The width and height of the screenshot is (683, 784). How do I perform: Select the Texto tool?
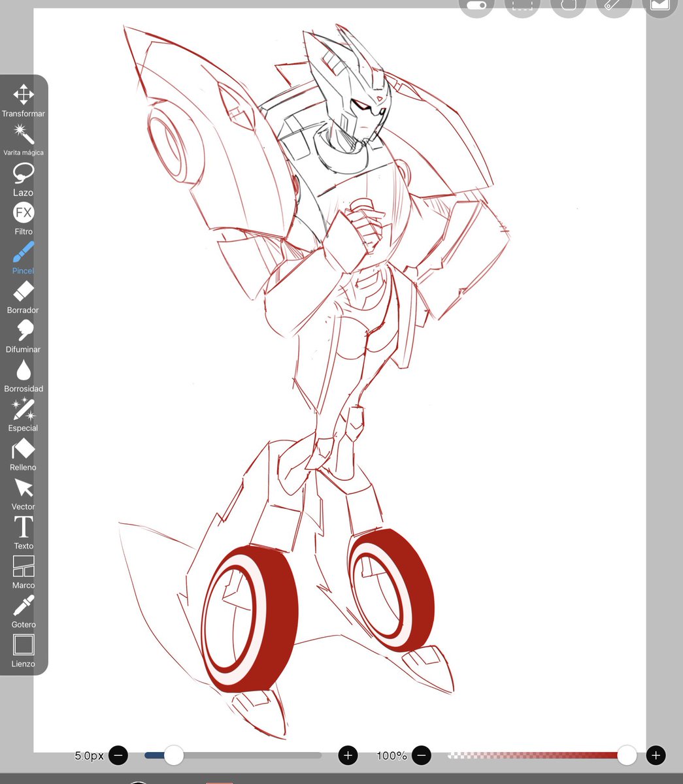(x=24, y=532)
